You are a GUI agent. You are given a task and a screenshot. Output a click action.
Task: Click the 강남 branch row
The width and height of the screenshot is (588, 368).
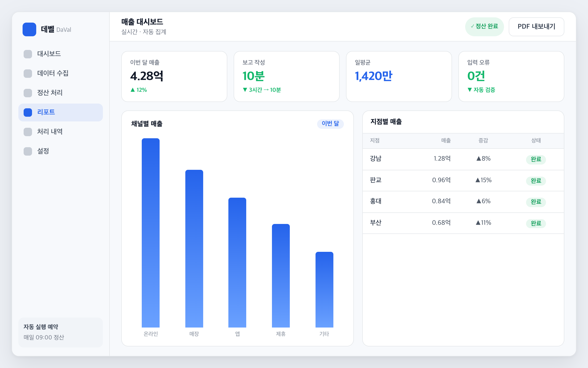coord(463,159)
